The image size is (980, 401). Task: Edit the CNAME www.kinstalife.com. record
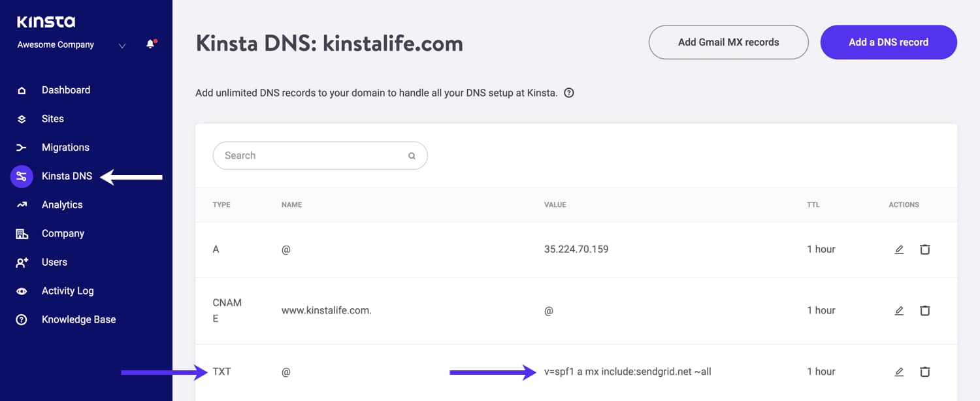[899, 311]
